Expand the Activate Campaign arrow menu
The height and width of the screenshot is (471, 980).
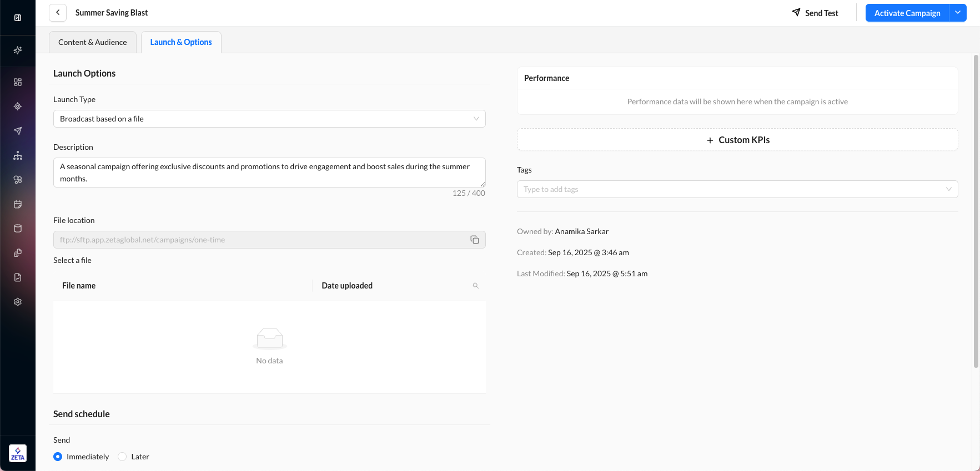coord(958,13)
